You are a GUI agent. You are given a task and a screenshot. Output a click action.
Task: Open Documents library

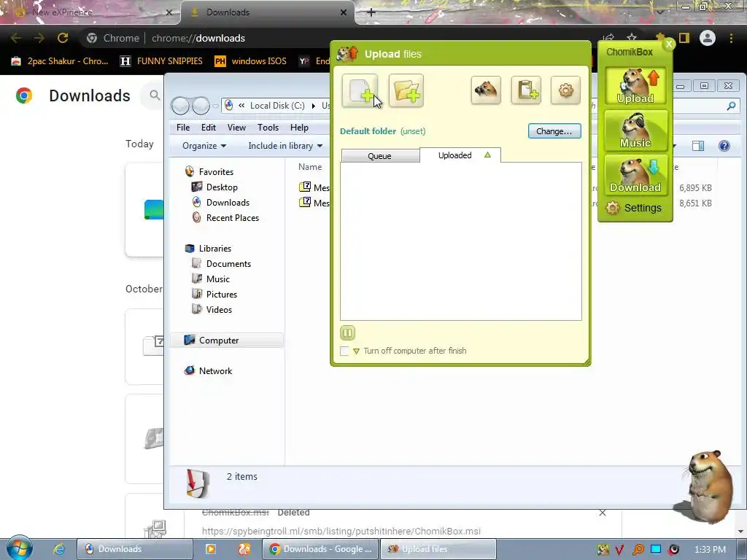tap(228, 264)
